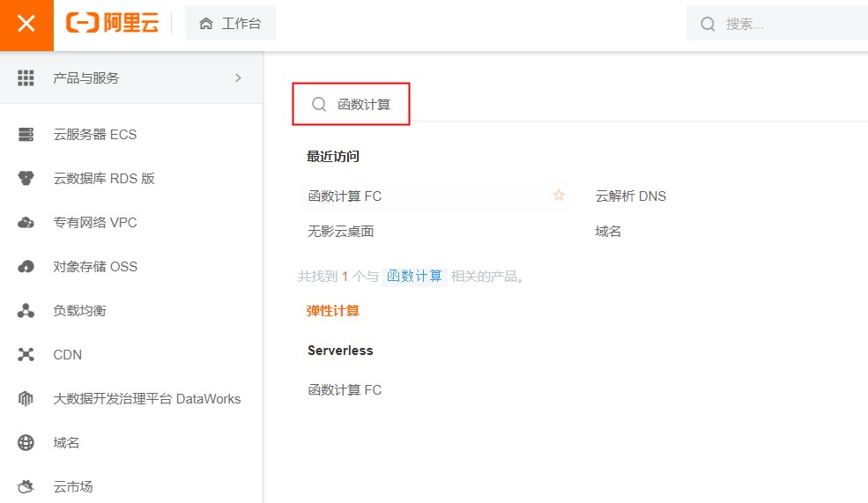Open the Alibaba Cloud logo home
This screenshot has height=503, width=868.
tap(113, 23)
